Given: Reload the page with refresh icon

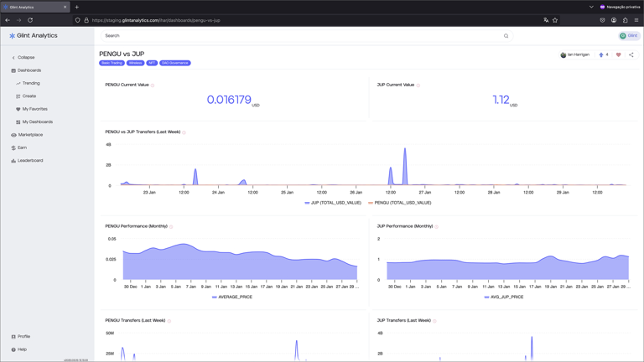Looking at the screenshot, I should (30, 20).
